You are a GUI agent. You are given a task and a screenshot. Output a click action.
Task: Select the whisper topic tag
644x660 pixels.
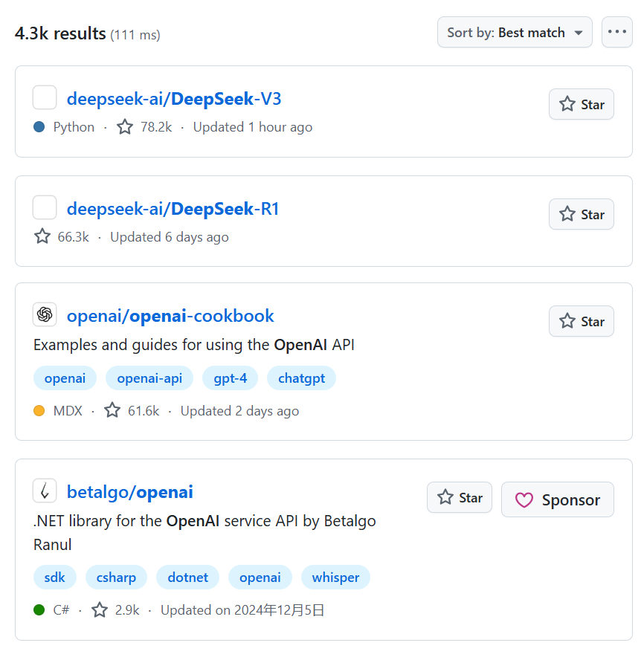point(335,577)
